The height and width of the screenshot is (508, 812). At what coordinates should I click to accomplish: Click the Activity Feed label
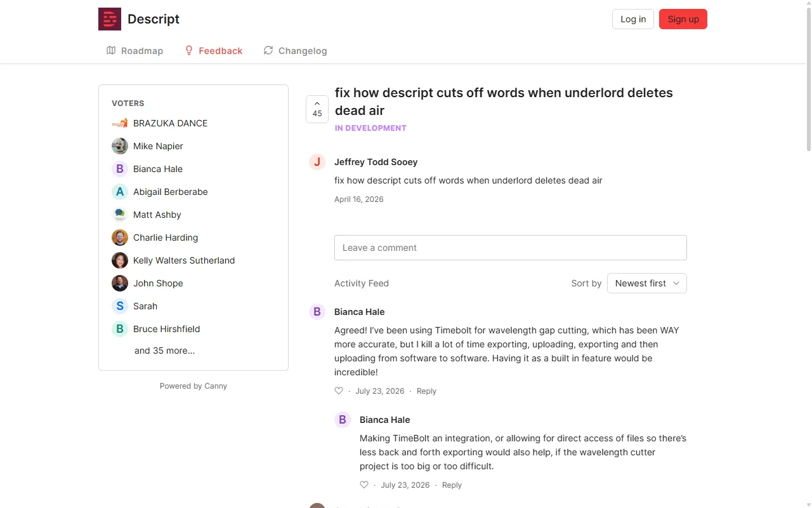tap(362, 283)
